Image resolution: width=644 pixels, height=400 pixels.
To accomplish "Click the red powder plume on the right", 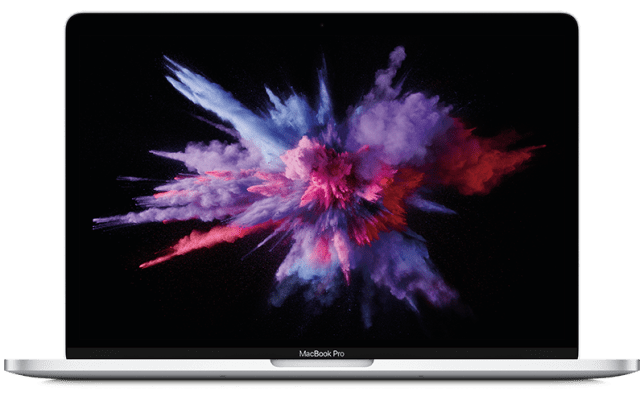I will (x=480, y=158).
